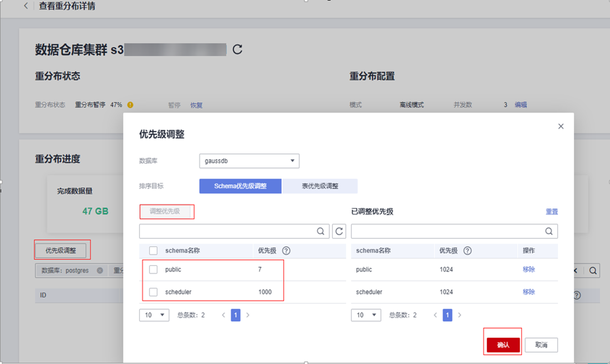This screenshot has width=610, height=364.
Task: Click help icon next to left 优先级 column
Action: [286, 251]
